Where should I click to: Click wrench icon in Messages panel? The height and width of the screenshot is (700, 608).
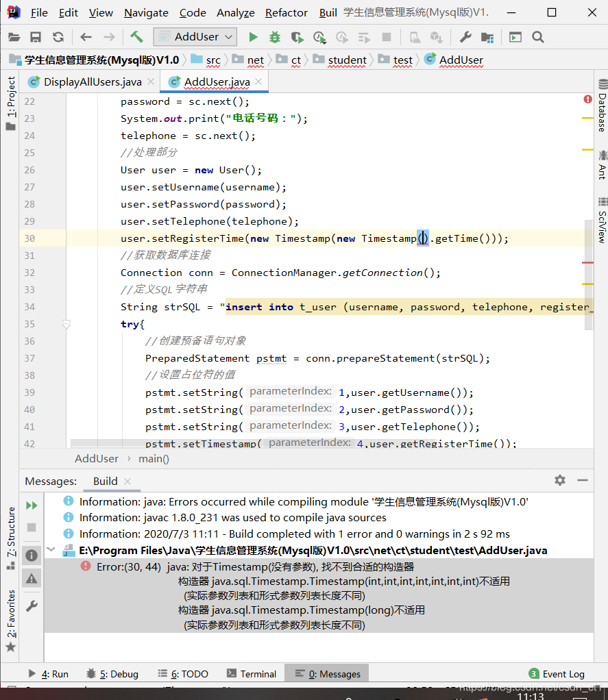(x=32, y=606)
